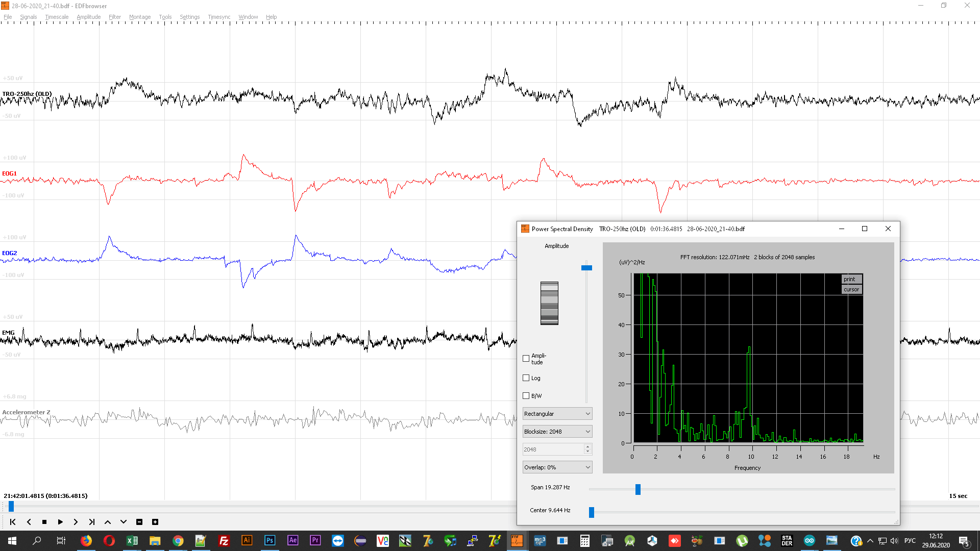
Task: Open Firefox from the taskbar
Action: [86, 541]
